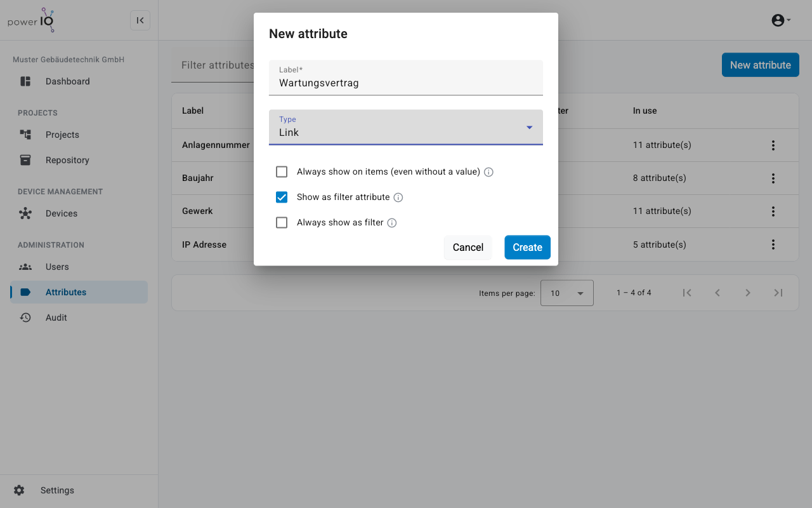Click the Label field containing Wartungsvertrag
812x508 pixels.
406,77
